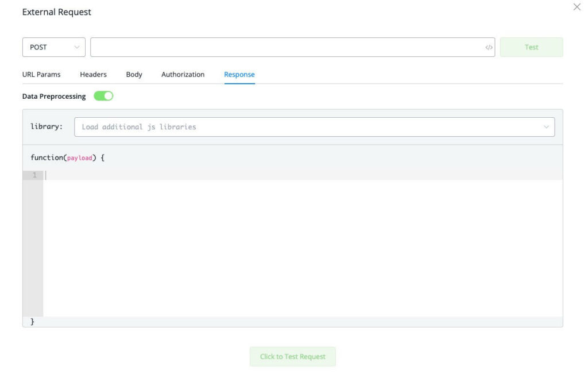Click the Click to Test Request button
The image size is (588, 378).
click(292, 357)
